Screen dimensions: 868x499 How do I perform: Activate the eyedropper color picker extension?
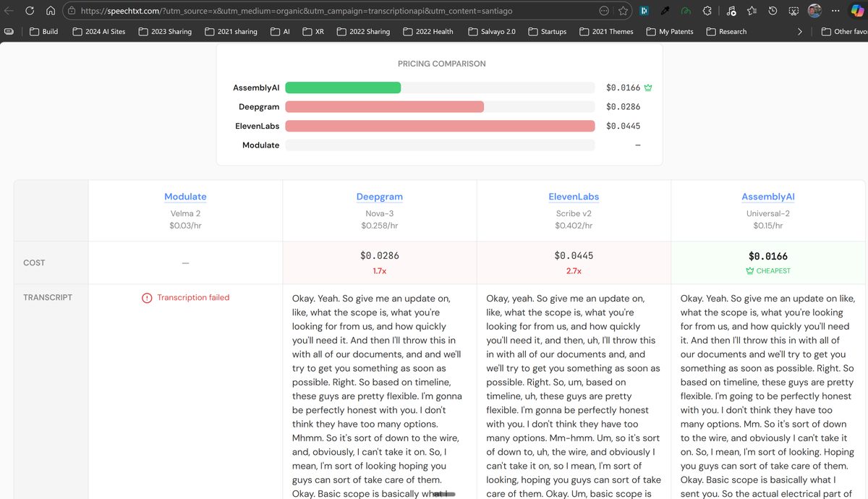pos(665,11)
